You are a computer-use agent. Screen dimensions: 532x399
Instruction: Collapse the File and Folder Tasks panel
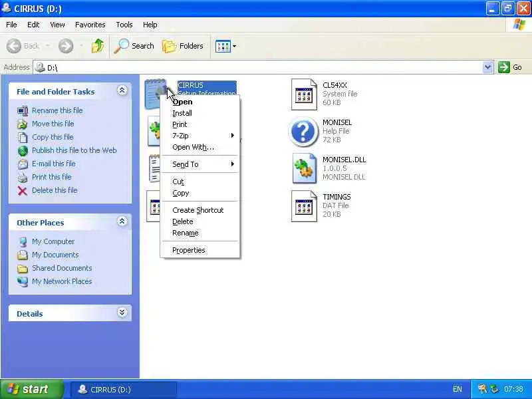pos(122,90)
